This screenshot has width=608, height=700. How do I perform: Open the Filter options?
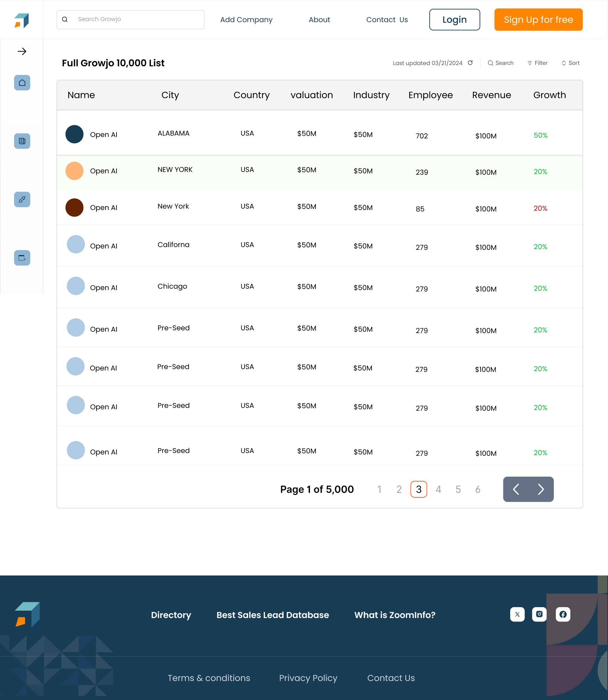(x=537, y=63)
